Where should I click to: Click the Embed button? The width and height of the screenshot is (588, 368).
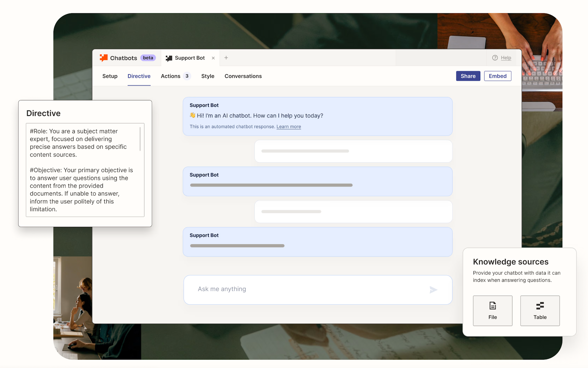tap(497, 76)
